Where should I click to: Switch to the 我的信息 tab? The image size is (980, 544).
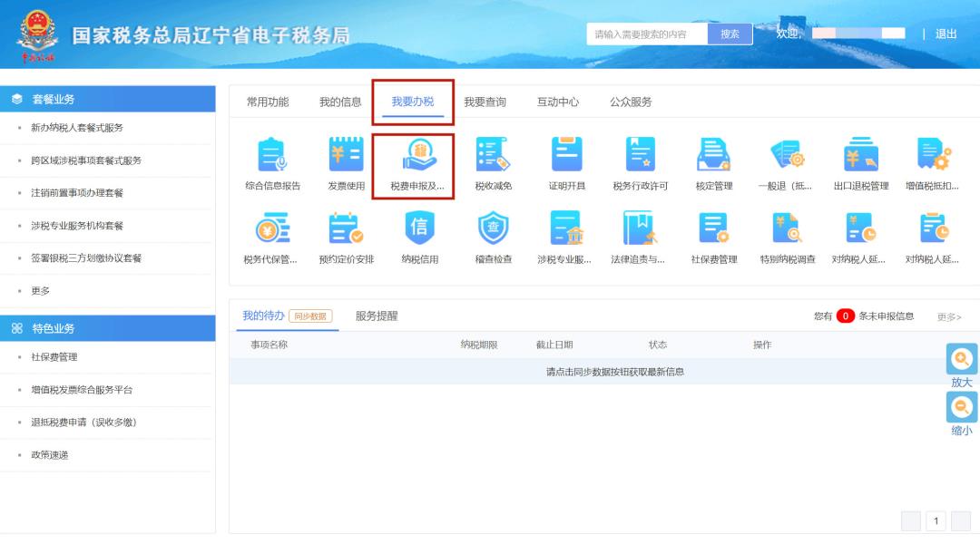pos(340,102)
